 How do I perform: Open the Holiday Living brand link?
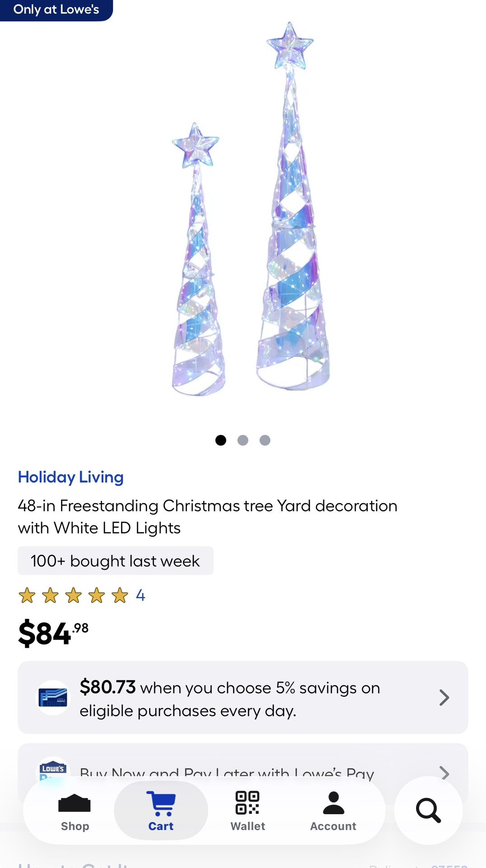pos(71,477)
